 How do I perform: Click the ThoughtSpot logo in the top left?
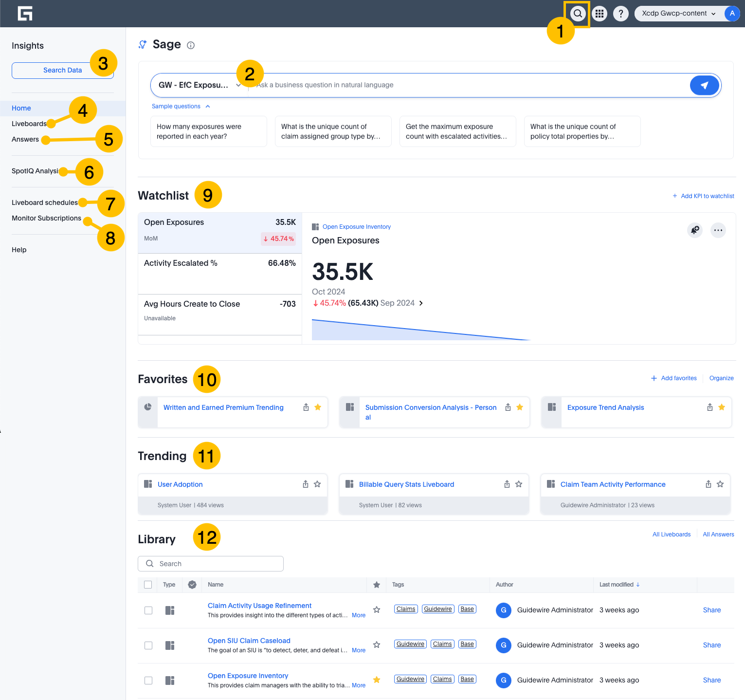[x=24, y=13]
